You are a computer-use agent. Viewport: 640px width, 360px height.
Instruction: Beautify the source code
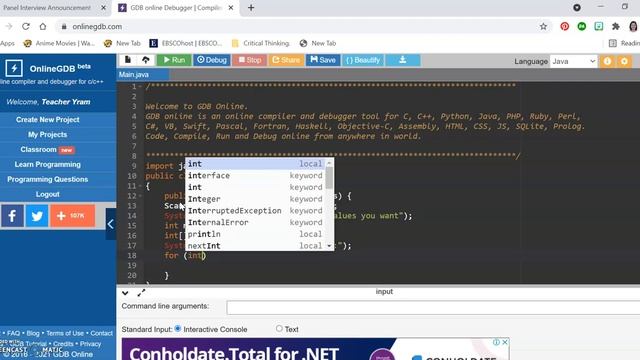click(363, 60)
